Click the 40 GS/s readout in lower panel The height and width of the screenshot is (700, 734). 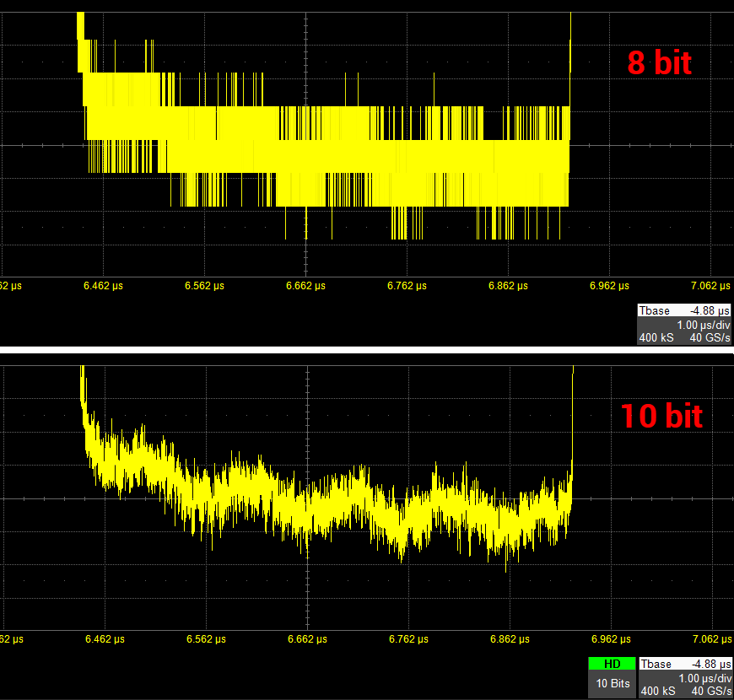click(710, 691)
